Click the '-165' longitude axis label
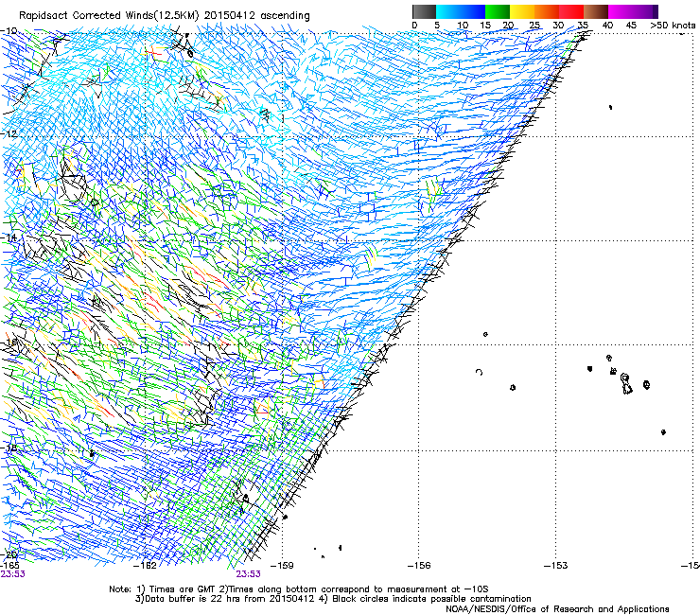The height and width of the screenshot is (615, 700). (x=9, y=566)
